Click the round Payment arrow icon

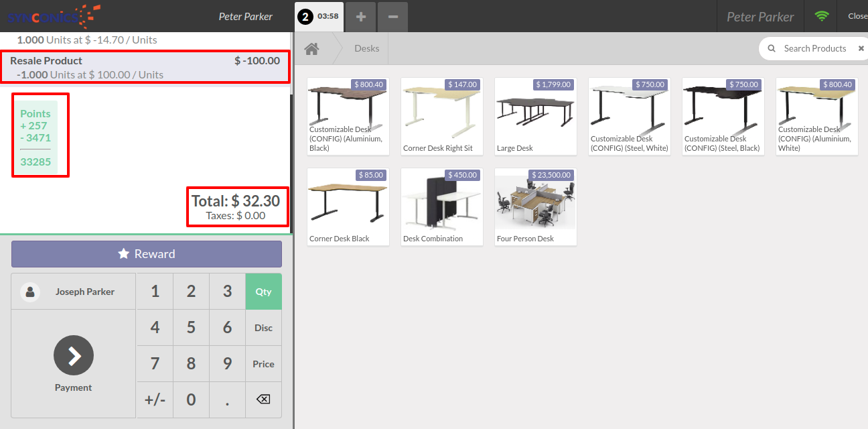pos(74,355)
